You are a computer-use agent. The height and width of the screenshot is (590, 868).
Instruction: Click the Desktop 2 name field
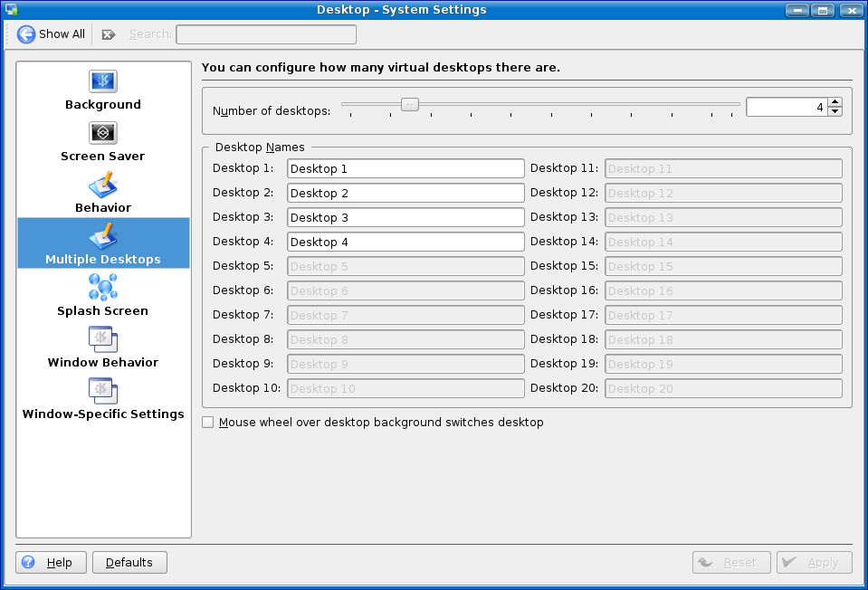(x=405, y=193)
